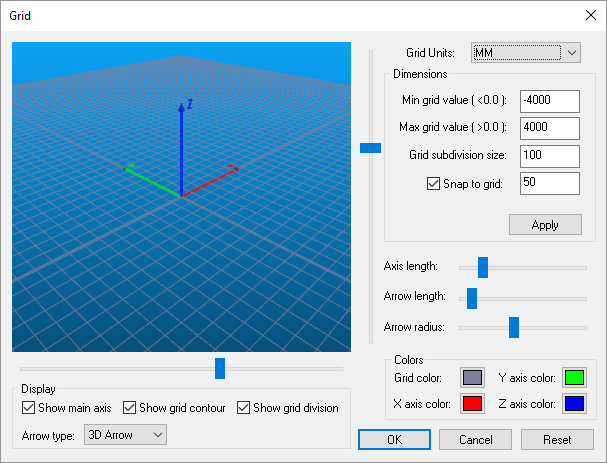
Task: Click the Grid color swatch
Action: (472, 377)
